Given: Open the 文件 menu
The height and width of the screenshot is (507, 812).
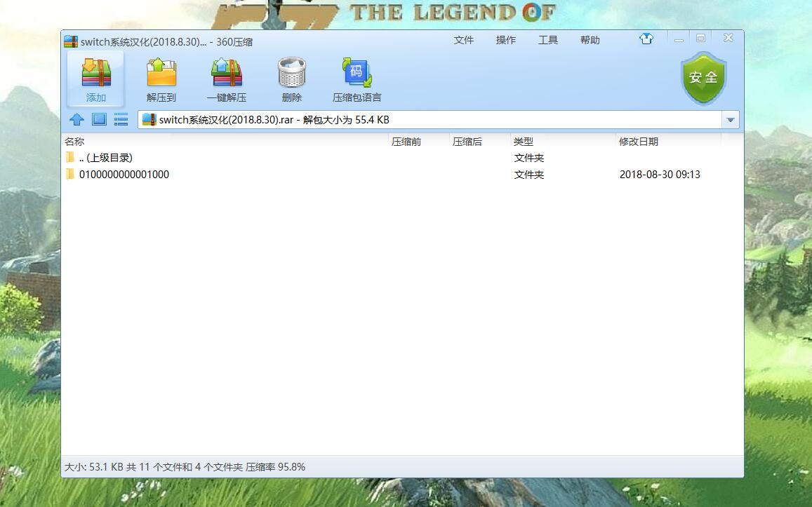Looking at the screenshot, I should tap(463, 41).
